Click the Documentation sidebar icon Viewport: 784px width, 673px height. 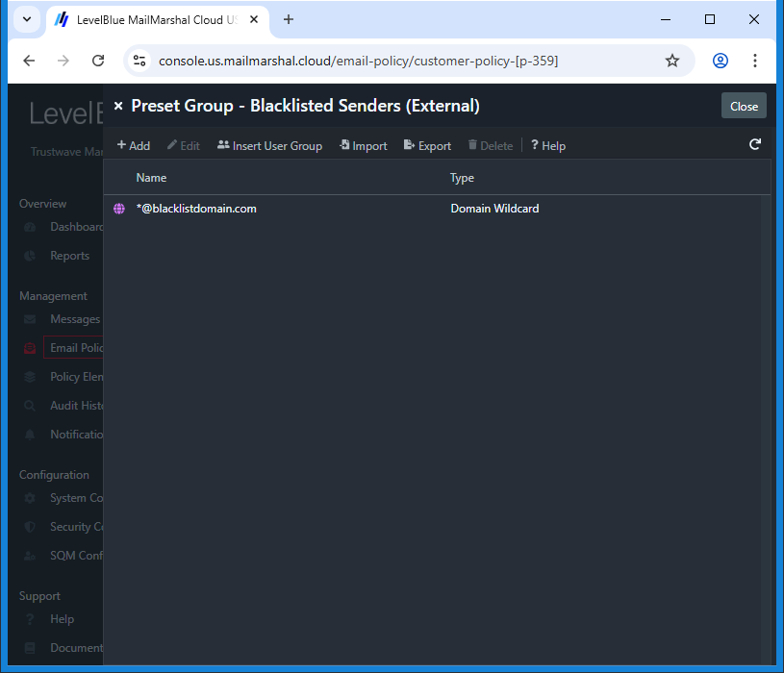coord(30,648)
